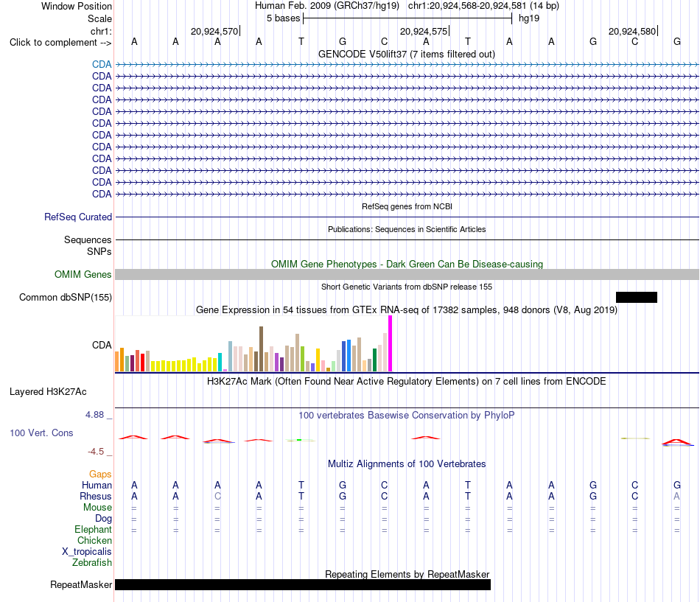
Task: Click the Mouse alignment row label
Action: (x=97, y=508)
